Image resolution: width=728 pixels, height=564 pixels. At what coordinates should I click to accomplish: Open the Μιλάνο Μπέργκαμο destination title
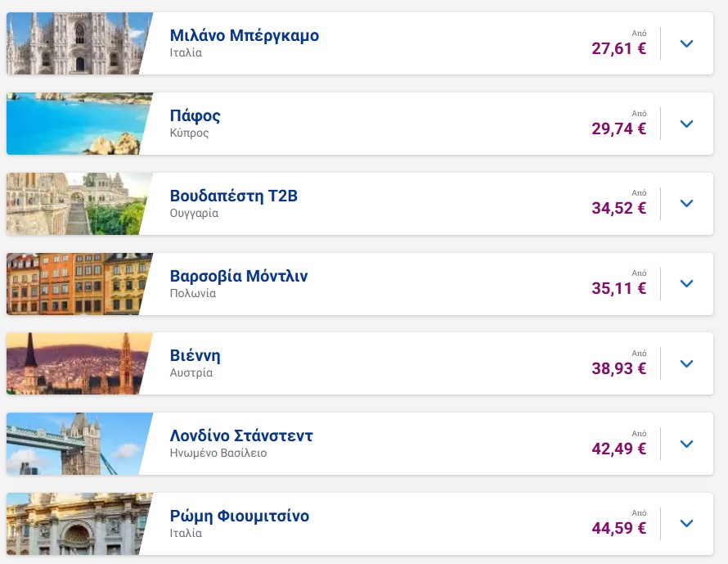244,35
